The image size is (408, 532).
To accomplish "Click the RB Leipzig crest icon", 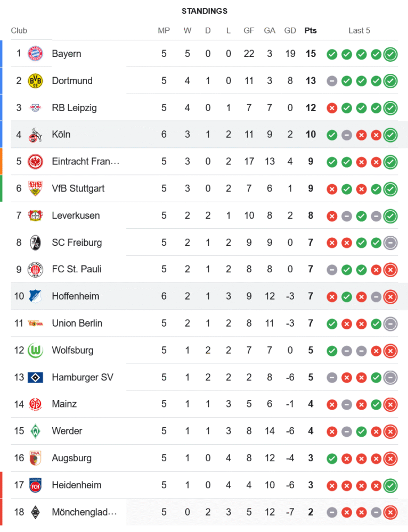I will click(x=36, y=108).
